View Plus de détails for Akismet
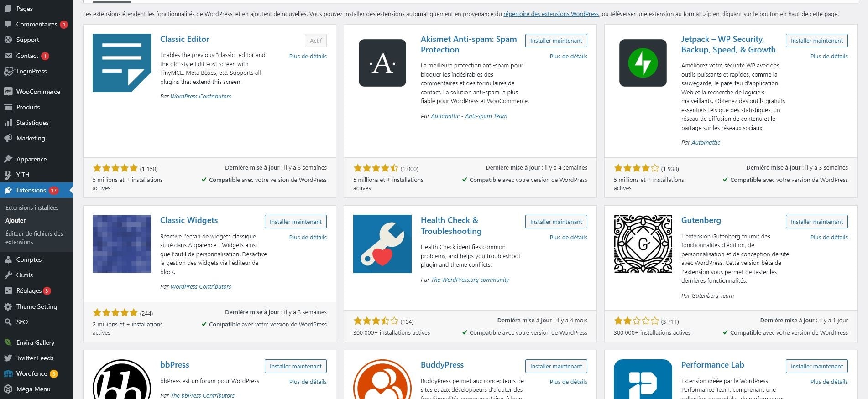Viewport: 868px width, 399px height. click(x=569, y=56)
